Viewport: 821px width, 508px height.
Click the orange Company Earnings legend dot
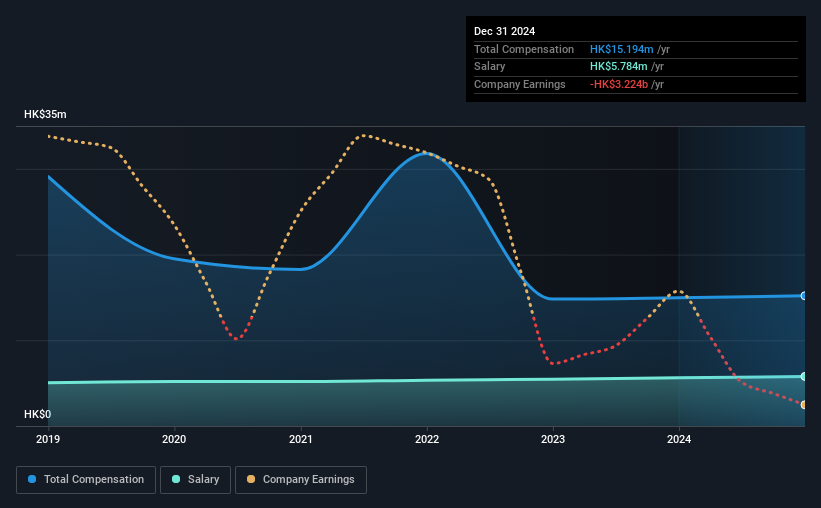tap(251, 479)
